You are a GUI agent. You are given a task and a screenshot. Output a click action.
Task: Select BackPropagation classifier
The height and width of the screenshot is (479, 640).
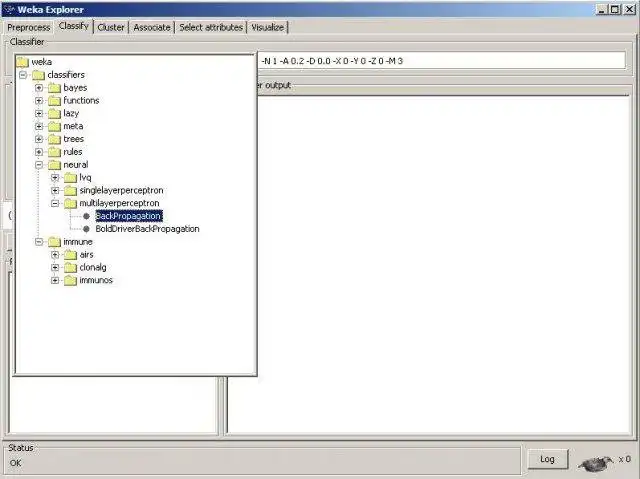pyautogui.click(x=129, y=216)
